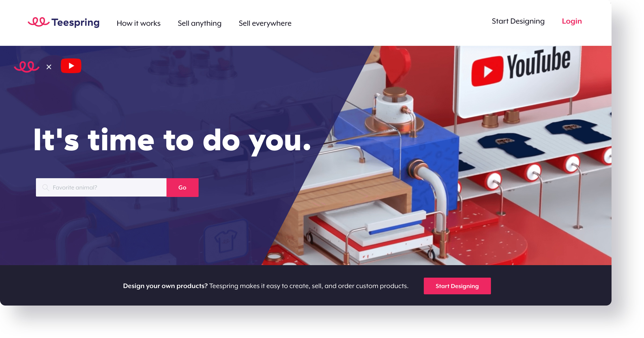The height and width of the screenshot is (338, 644).
Task: Click the search magnifier icon in search bar
Action: (x=45, y=187)
